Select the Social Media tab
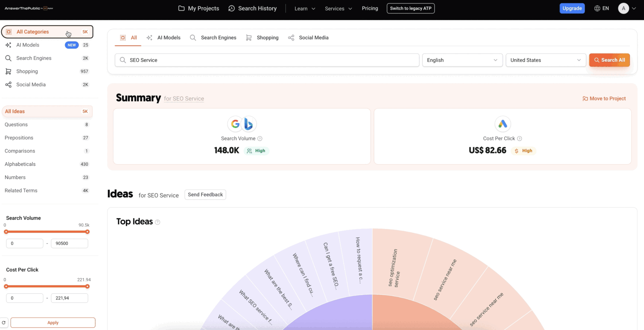Screen dimensions: 644x330 (x=308, y=38)
